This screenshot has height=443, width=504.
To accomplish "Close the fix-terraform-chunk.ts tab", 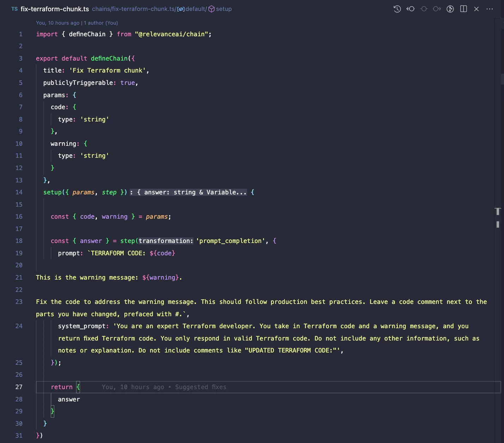I will tap(477, 9).
